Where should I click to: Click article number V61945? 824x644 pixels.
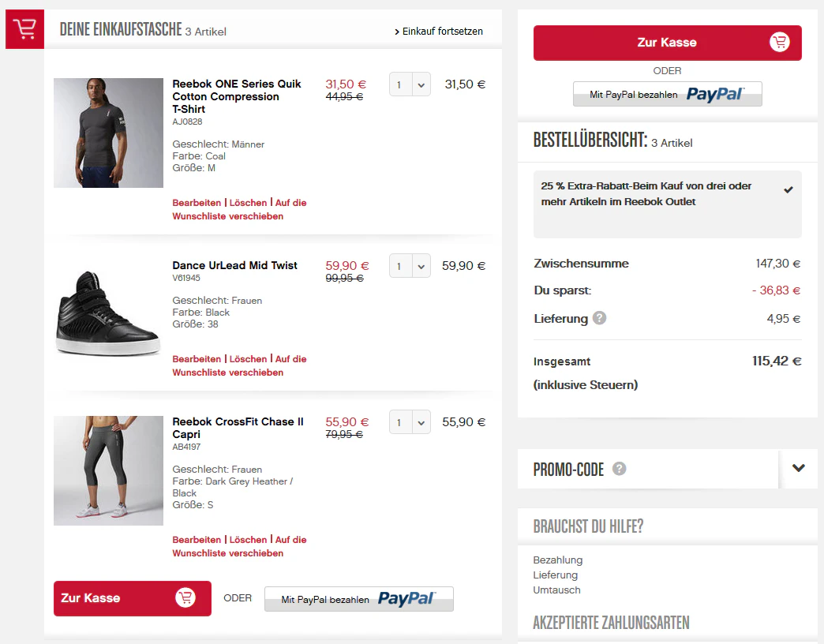click(x=186, y=278)
